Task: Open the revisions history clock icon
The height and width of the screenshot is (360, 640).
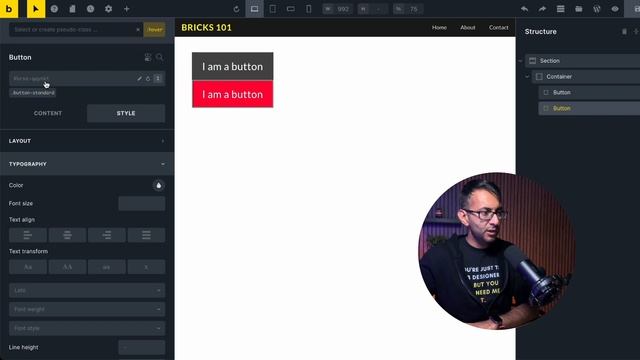Action: tap(90, 9)
